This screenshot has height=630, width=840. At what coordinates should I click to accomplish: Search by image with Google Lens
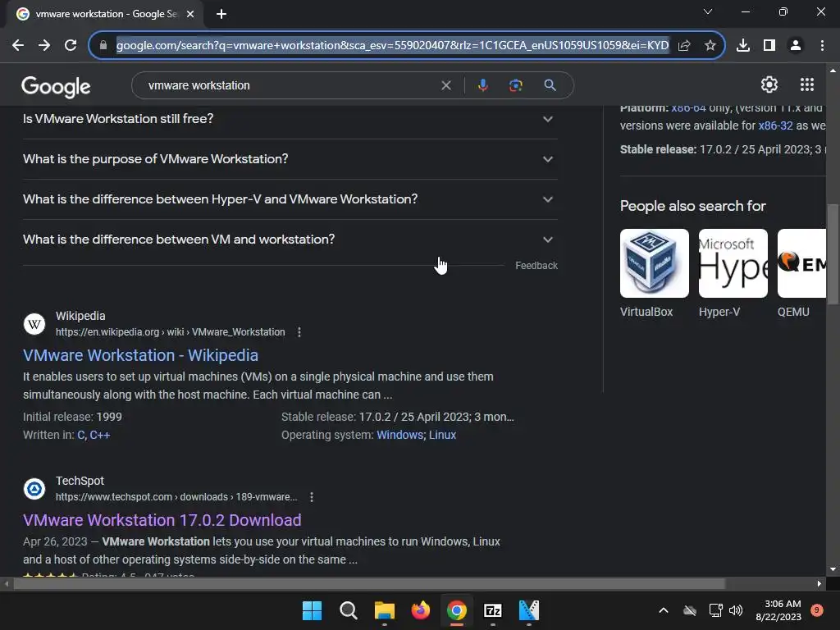coord(515,85)
